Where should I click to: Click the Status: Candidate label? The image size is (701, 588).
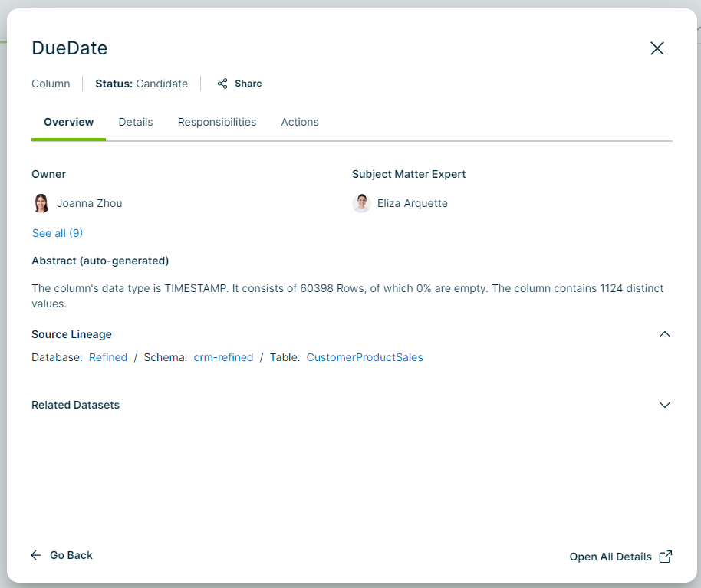pyautogui.click(x=141, y=84)
